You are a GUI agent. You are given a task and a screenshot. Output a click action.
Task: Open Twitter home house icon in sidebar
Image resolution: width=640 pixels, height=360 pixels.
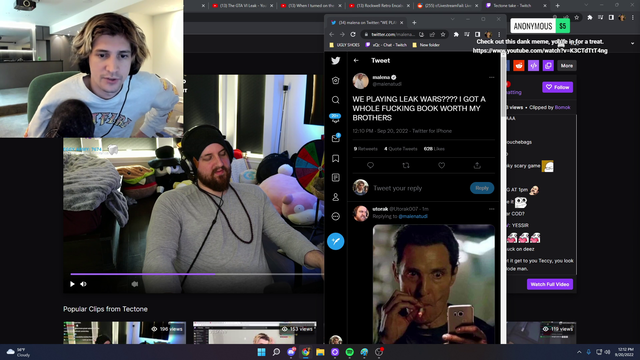point(336,80)
